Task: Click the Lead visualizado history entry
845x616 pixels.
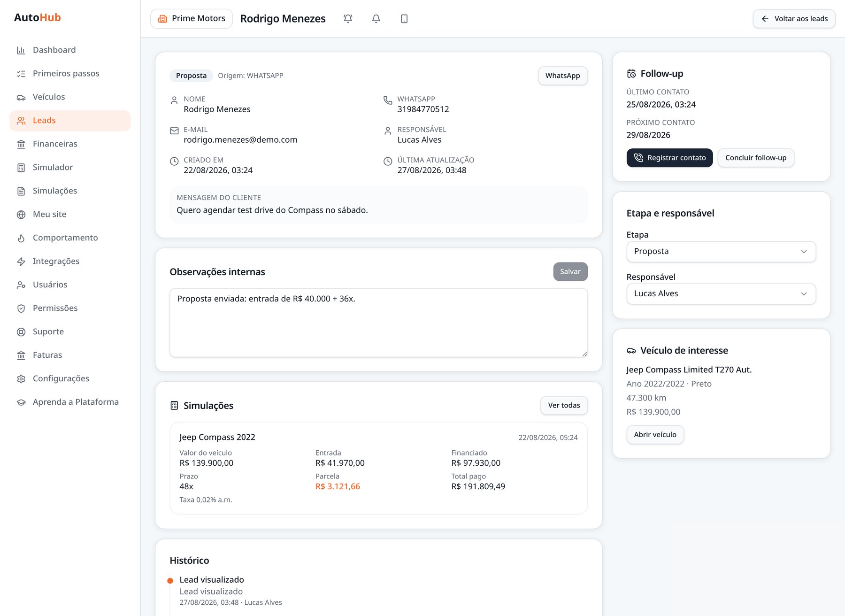Action: (x=230, y=591)
